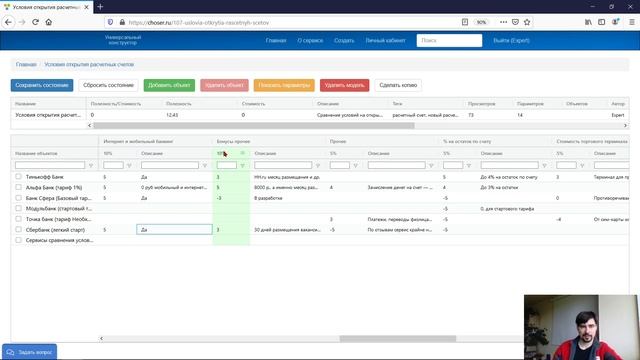640x360 pixels.
Task: Click the chat bubble icon on Задать вопрос
Action: [x=11, y=352]
